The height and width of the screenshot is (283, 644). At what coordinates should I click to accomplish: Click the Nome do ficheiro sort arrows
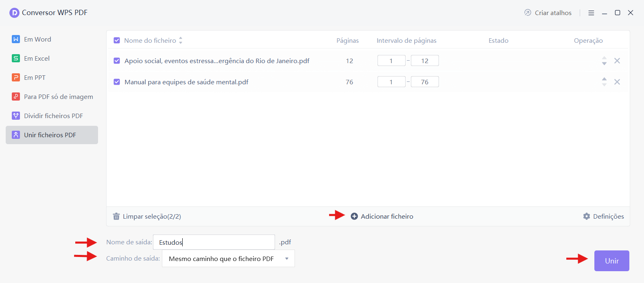pyautogui.click(x=181, y=40)
